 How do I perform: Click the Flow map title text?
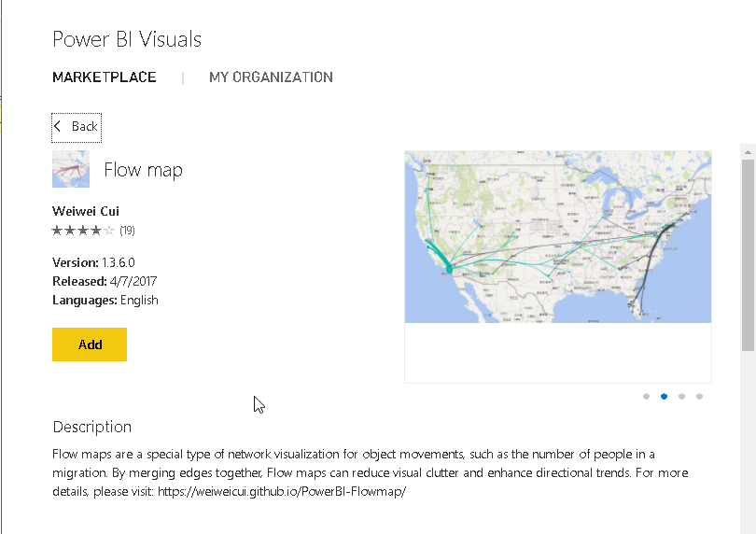click(x=143, y=170)
